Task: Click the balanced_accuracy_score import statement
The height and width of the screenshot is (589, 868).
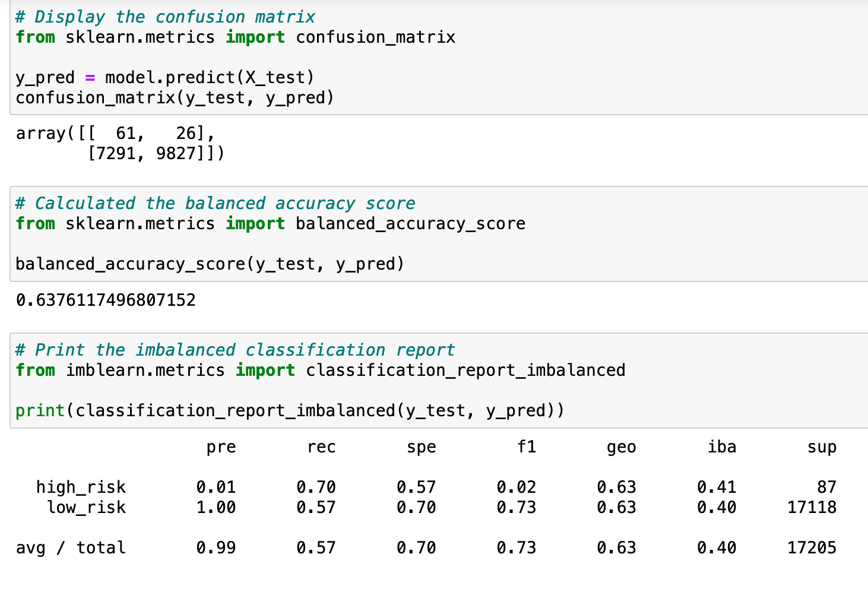Action: click(x=270, y=223)
